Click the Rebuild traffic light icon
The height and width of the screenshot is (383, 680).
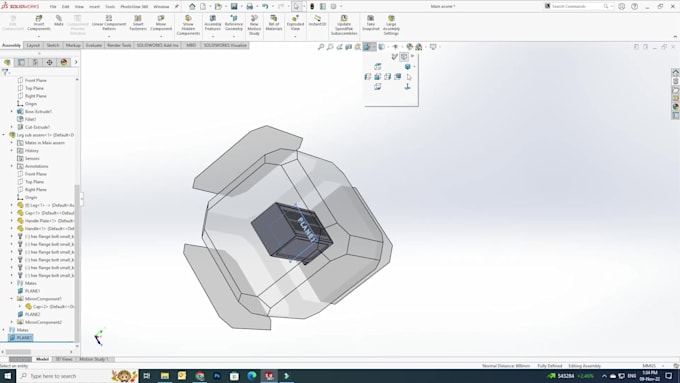pos(312,7)
